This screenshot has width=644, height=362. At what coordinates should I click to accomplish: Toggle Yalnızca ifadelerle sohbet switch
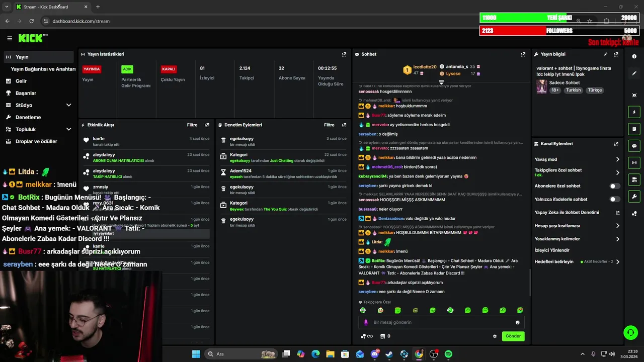pyautogui.click(x=615, y=199)
